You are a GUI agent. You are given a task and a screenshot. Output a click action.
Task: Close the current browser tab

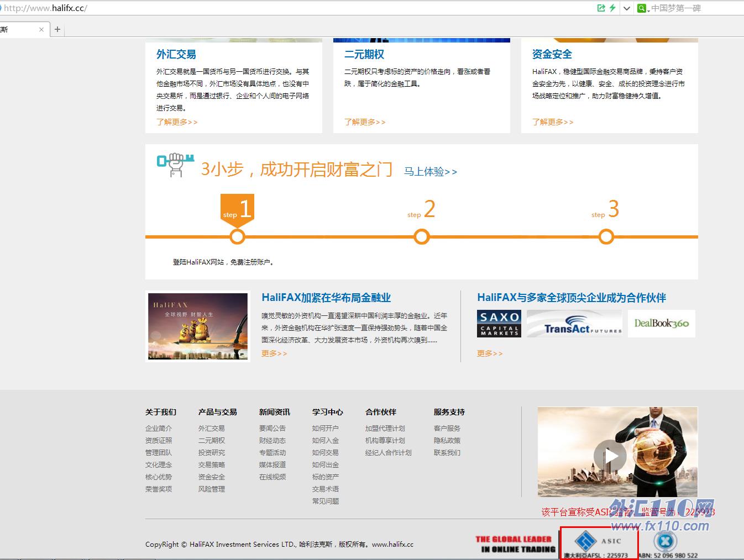(41, 29)
